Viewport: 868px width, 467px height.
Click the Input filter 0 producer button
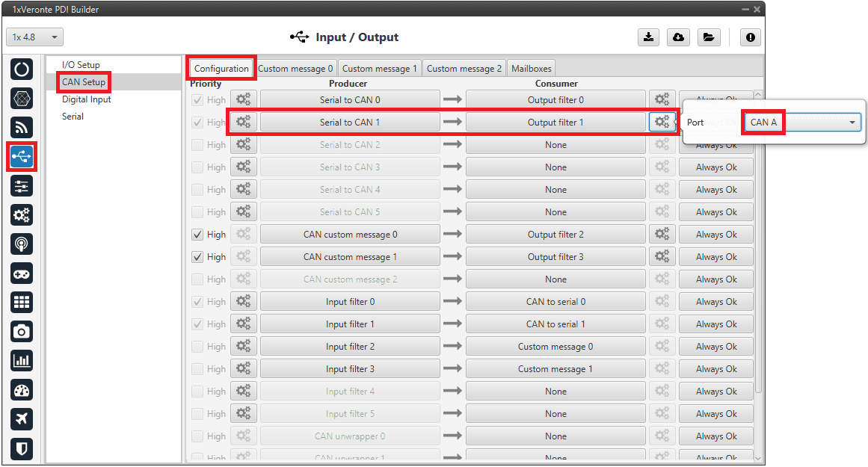tap(350, 302)
